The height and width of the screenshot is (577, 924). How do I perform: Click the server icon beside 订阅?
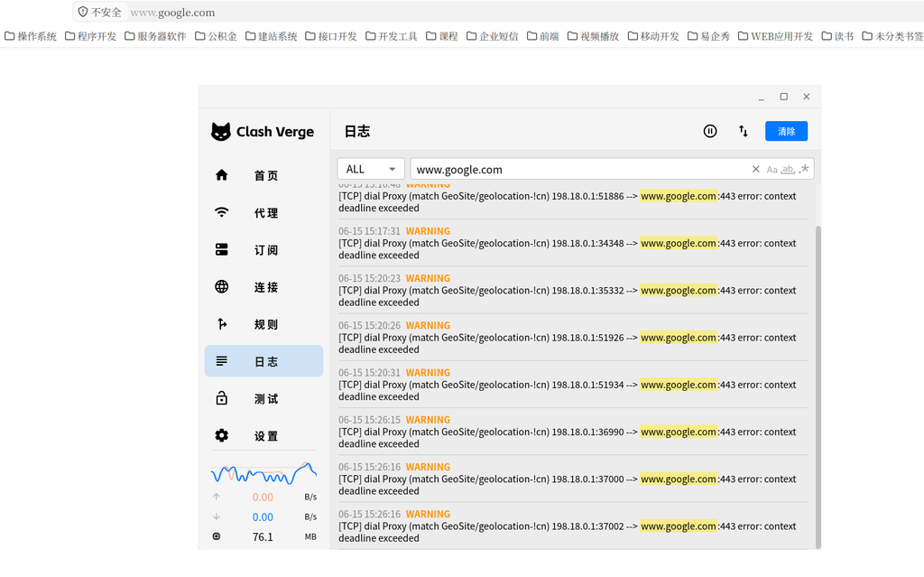coord(222,249)
